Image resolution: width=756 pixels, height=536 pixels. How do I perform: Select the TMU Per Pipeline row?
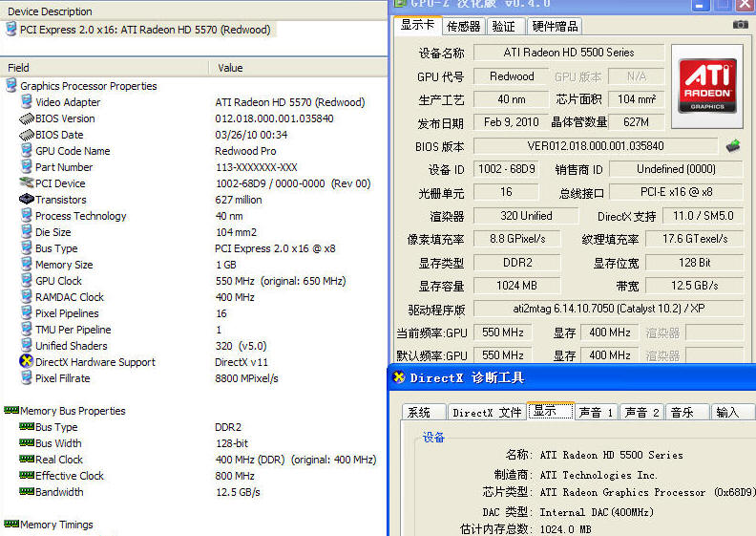pos(194,330)
